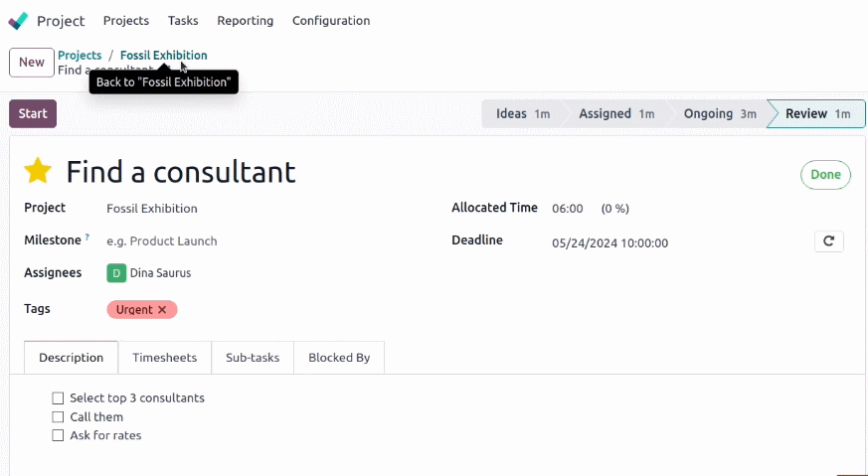Click the Dina Saurus assignee name
This screenshot has width=868, height=476.
[x=160, y=273]
